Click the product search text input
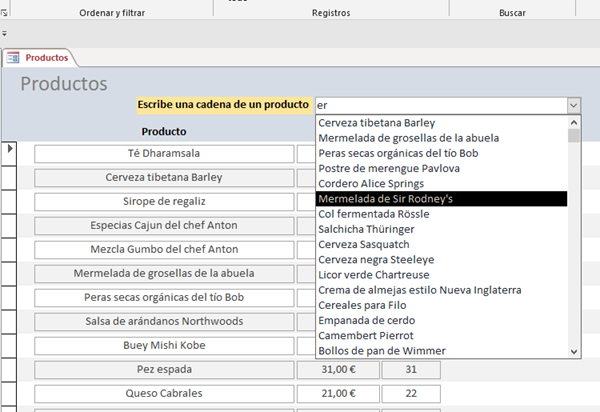The width and height of the screenshot is (600, 412). [x=438, y=105]
